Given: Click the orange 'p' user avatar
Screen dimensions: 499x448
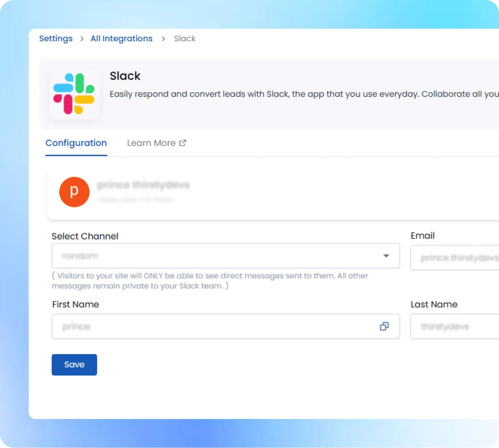Looking at the screenshot, I should click(x=74, y=192).
